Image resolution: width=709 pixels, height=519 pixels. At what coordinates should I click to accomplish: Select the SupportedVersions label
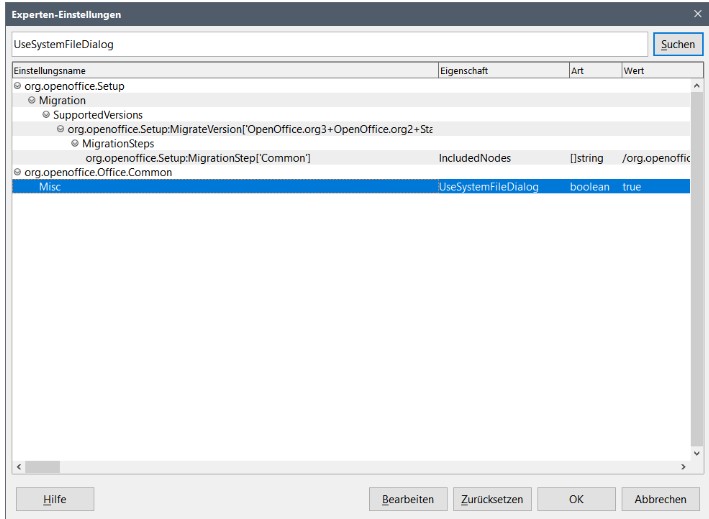98,115
